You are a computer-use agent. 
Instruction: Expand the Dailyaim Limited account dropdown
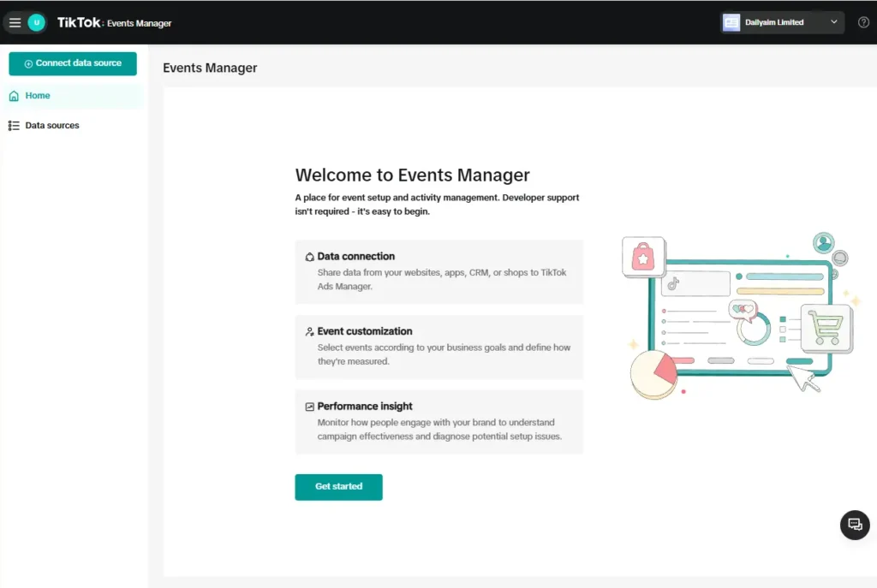point(783,22)
